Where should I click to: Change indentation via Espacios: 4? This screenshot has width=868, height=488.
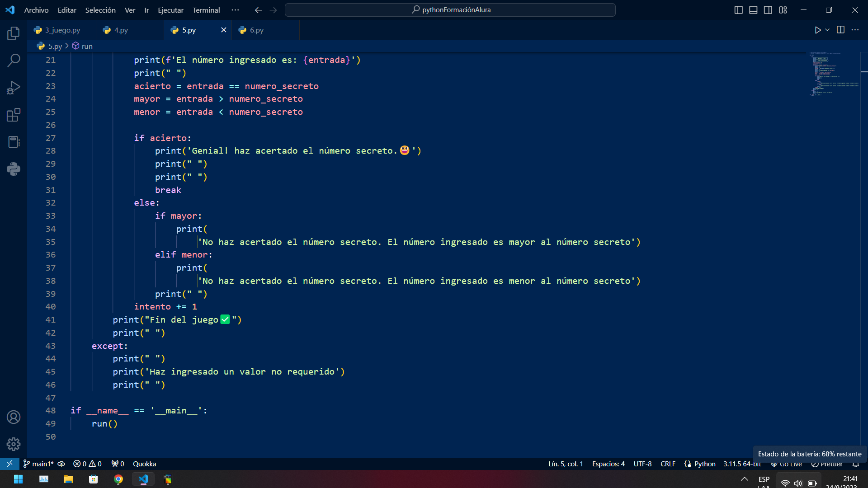[609, 464]
